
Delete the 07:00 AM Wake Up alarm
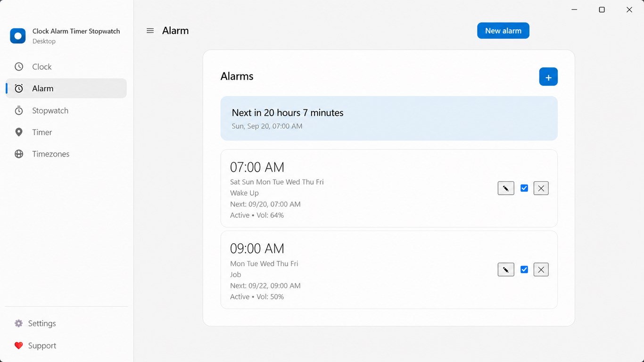541,189
